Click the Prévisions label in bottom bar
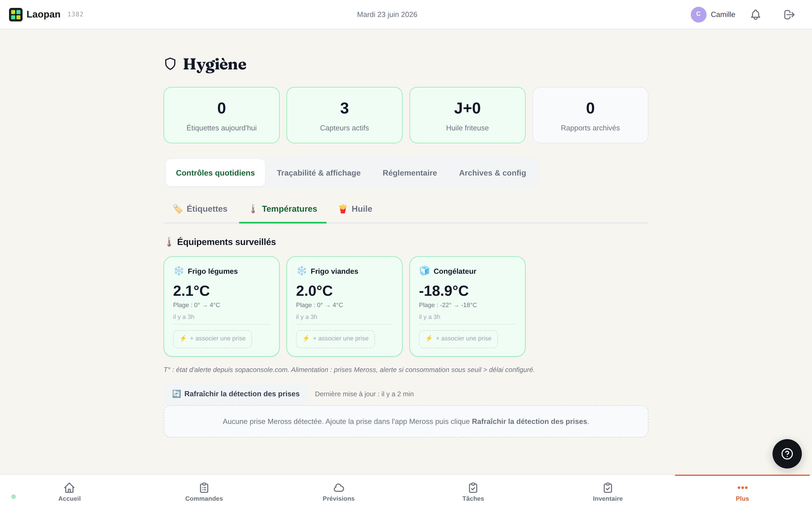This screenshot has width=812, height=508. tap(339, 499)
